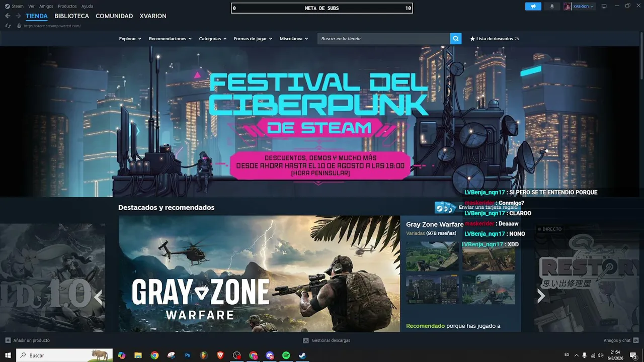Open the Ver menu
644x362 pixels.
31,6
